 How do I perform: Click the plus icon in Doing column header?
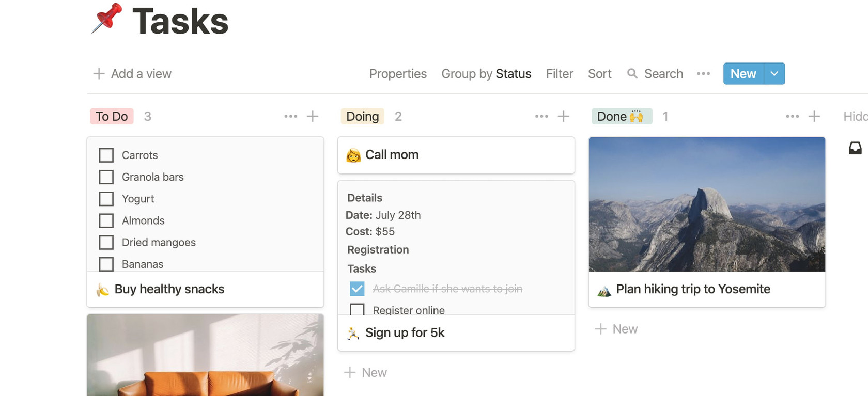point(563,116)
